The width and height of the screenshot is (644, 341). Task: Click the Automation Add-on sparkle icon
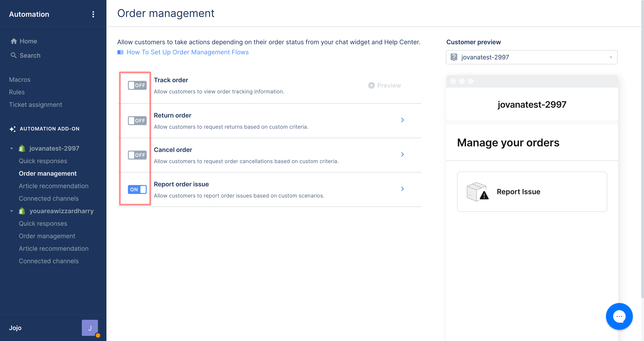tap(13, 129)
